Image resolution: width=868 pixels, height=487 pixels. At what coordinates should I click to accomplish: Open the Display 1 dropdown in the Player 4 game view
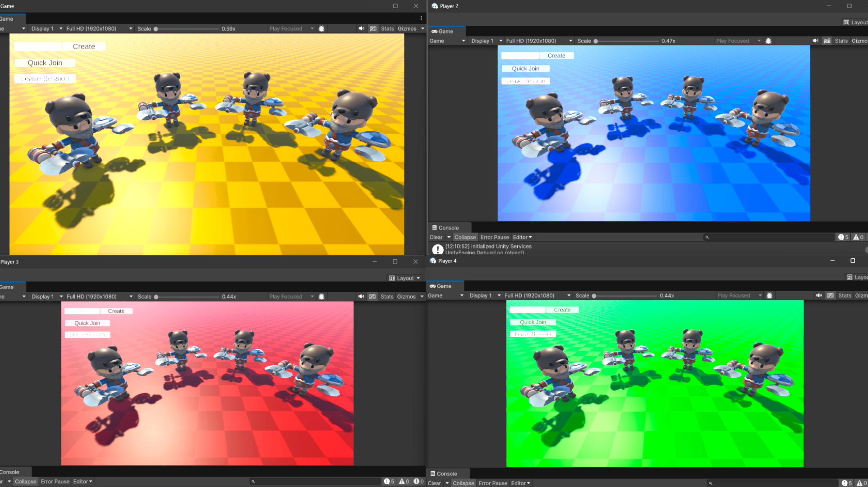tap(485, 295)
